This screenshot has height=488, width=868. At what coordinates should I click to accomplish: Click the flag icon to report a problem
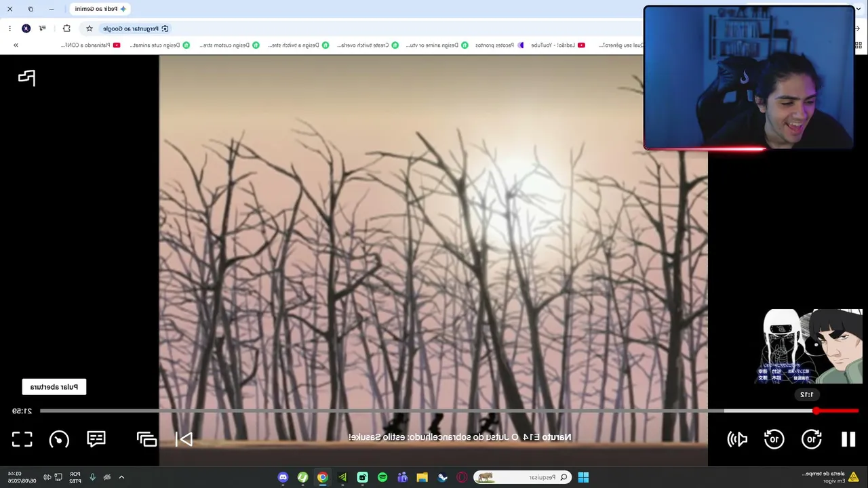(x=26, y=78)
